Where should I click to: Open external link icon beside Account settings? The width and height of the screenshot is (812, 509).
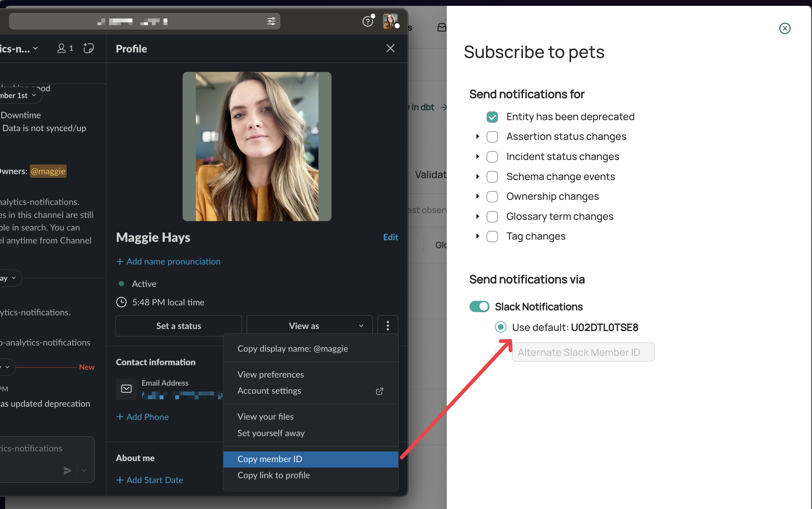(379, 391)
